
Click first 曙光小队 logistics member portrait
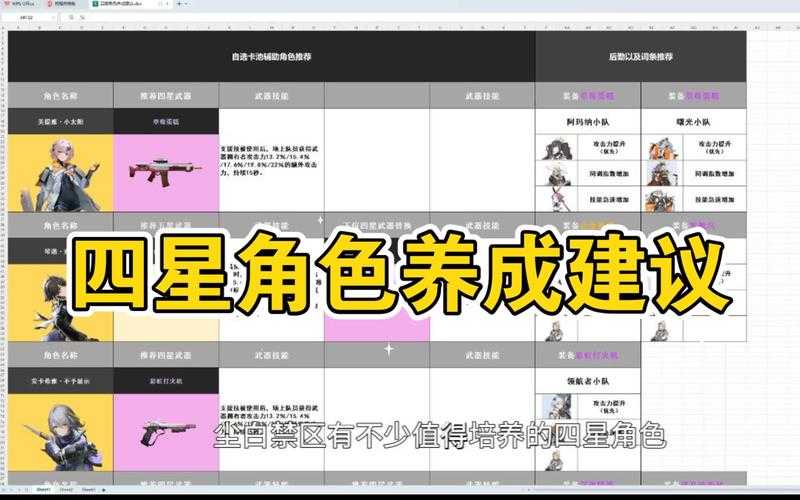coord(662,147)
